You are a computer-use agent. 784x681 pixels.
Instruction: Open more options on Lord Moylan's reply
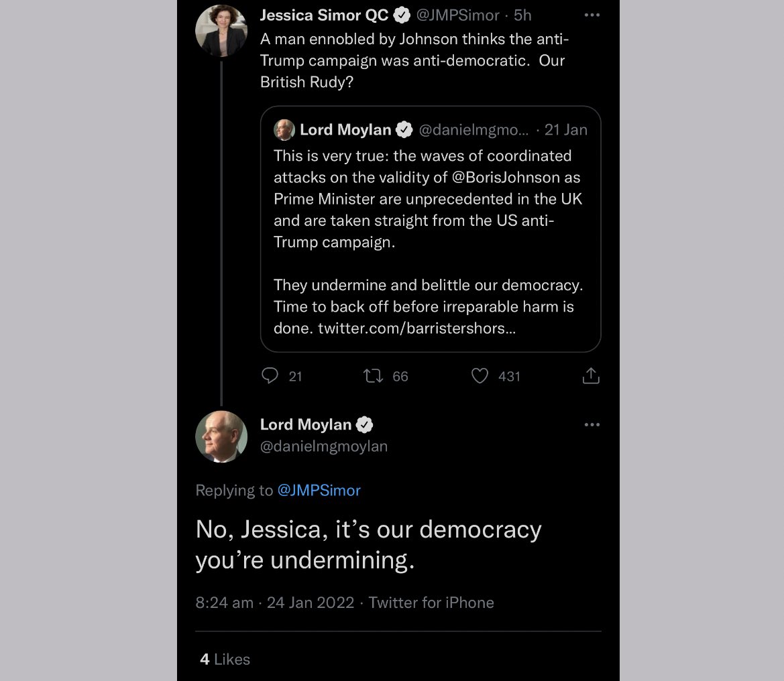point(592,425)
